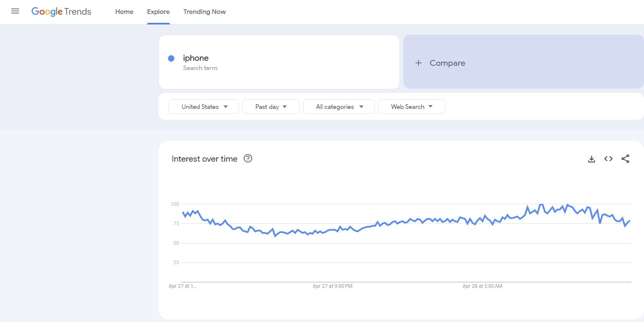Click the plus icon beside Compare
The height and width of the screenshot is (322, 644).
(418, 63)
